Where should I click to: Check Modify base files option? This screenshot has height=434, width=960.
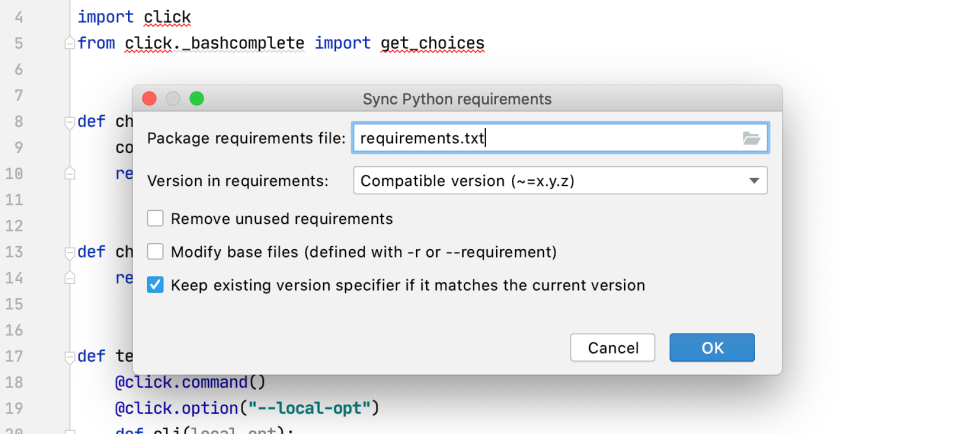click(156, 252)
